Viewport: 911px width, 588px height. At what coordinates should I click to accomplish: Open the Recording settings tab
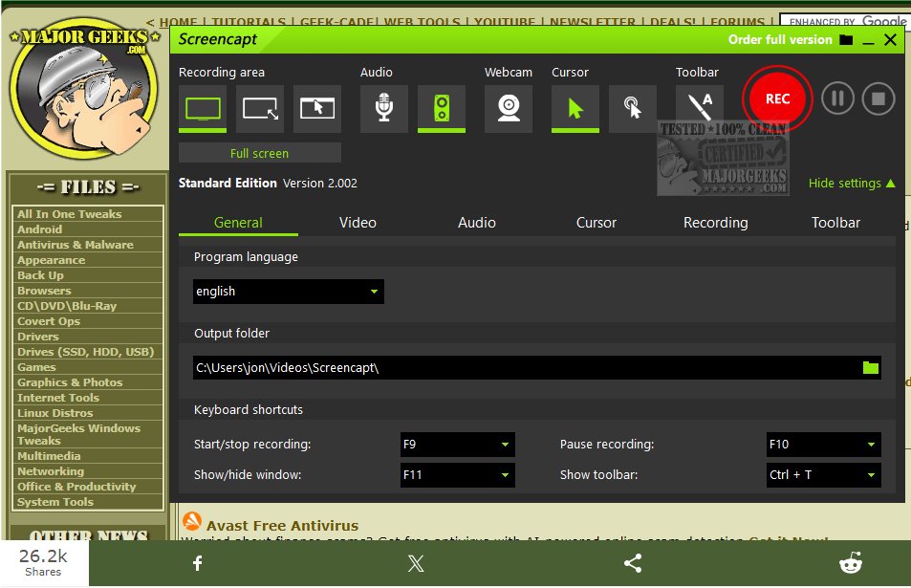tap(715, 223)
